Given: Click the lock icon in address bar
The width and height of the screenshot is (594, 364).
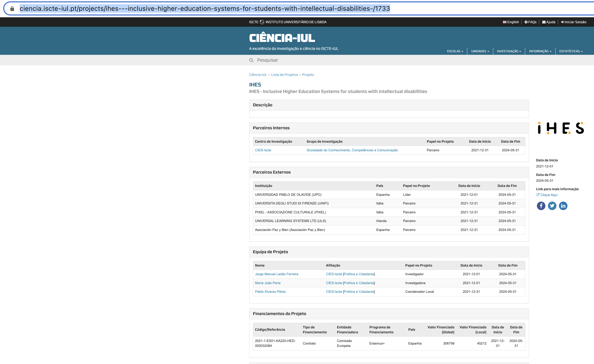Looking at the screenshot, I should point(12,9).
